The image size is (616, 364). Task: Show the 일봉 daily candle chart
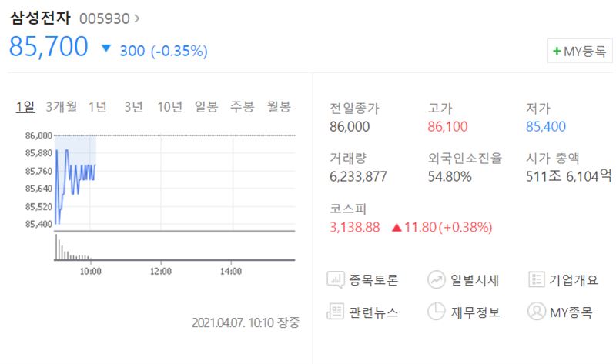pos(206,106)
